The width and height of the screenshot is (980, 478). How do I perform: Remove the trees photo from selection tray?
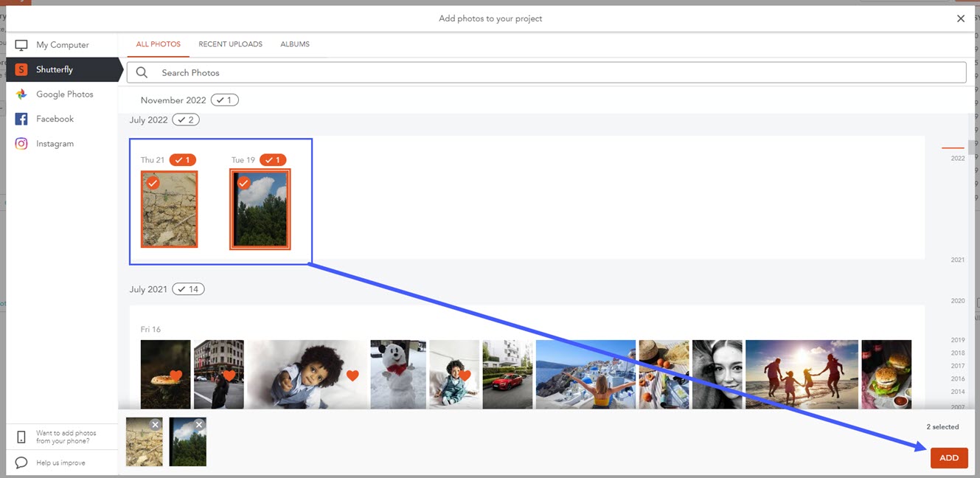(x=198, y=425)
